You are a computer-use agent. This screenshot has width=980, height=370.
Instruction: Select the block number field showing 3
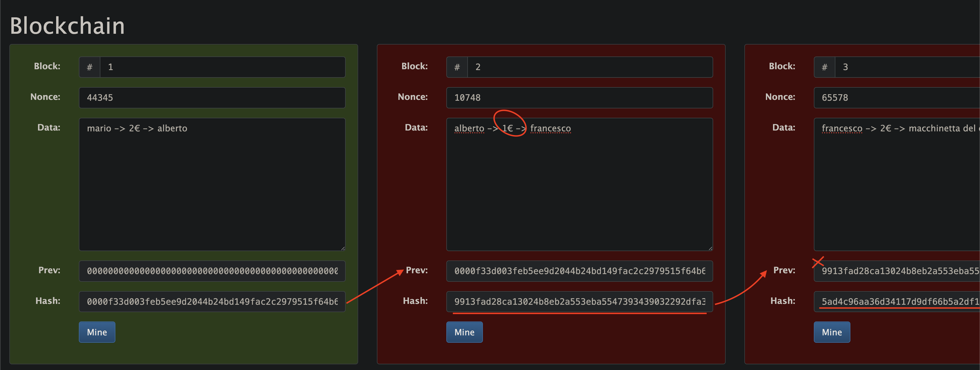pos(913,67)
